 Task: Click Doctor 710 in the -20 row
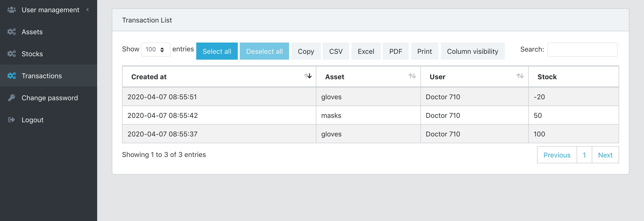475,97
